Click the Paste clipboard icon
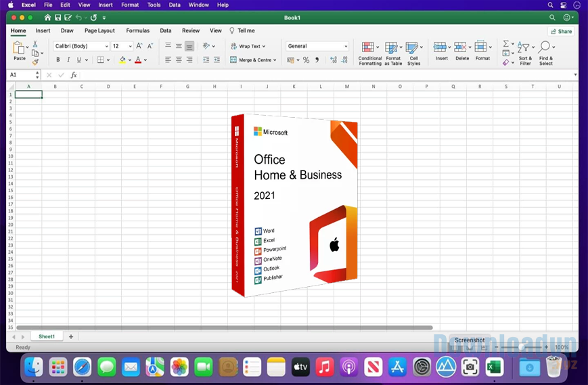588x385 pixels. (x=18, y=48)
